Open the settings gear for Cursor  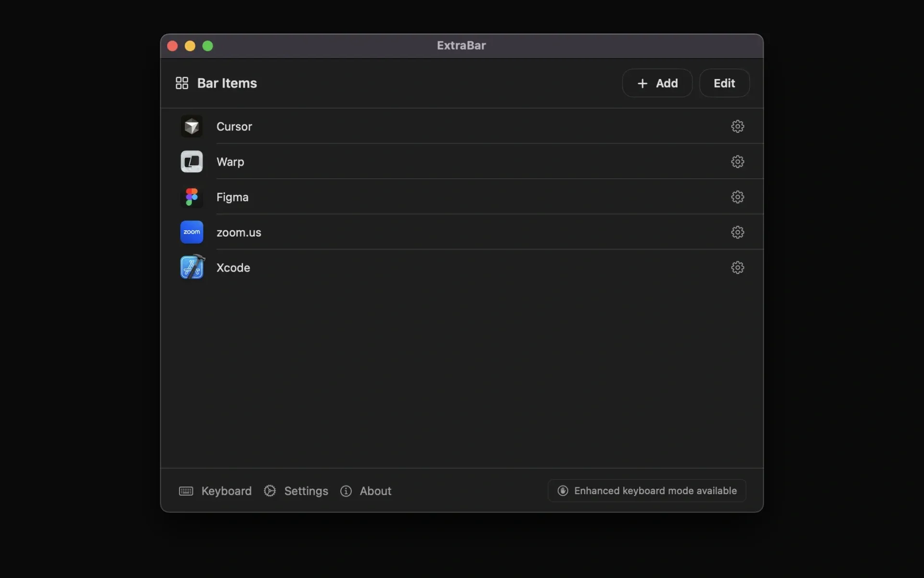737,126
